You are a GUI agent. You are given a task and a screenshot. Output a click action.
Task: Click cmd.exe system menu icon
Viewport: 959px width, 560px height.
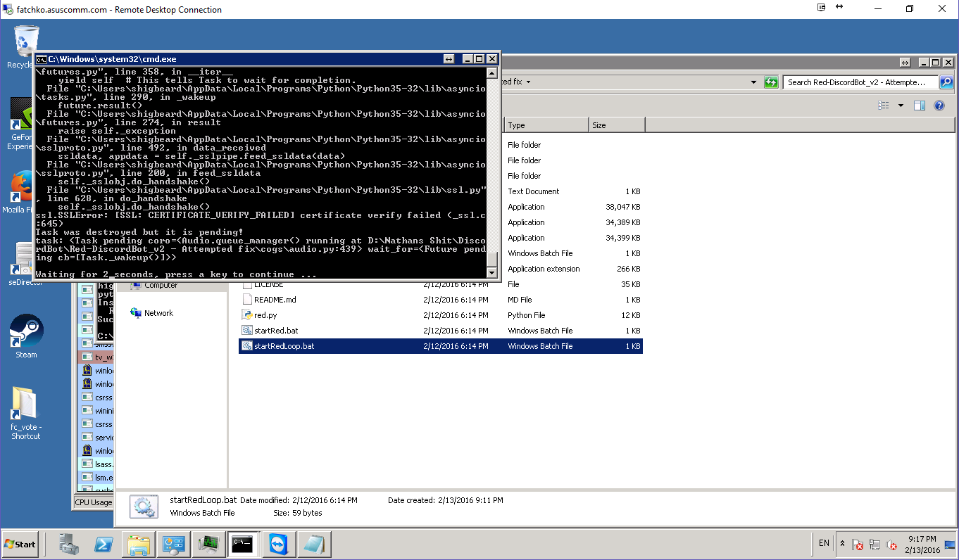tap(42, 60)
